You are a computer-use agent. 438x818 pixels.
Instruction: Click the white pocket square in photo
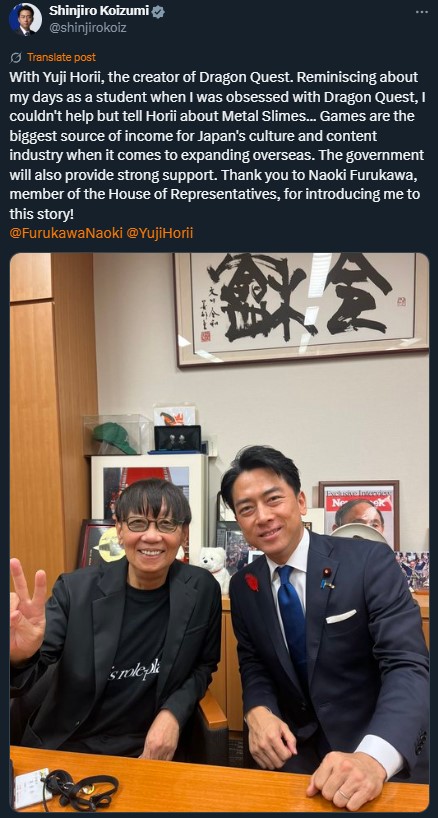(x=340, y=616)
